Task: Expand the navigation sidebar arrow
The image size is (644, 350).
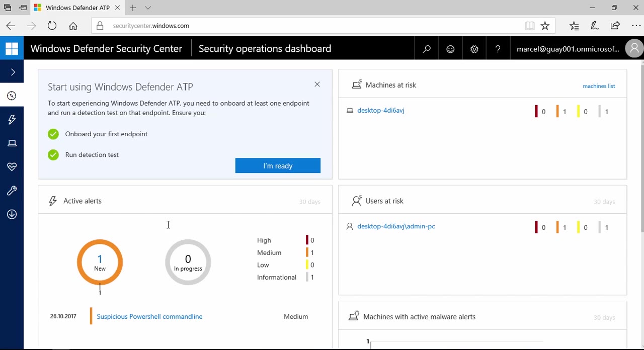Action: (x=12, y=71)
